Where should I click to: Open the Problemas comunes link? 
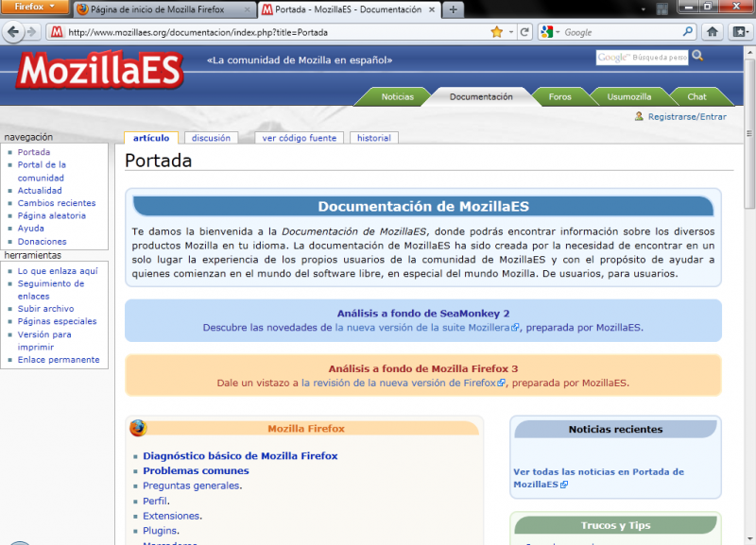[196, 470]
